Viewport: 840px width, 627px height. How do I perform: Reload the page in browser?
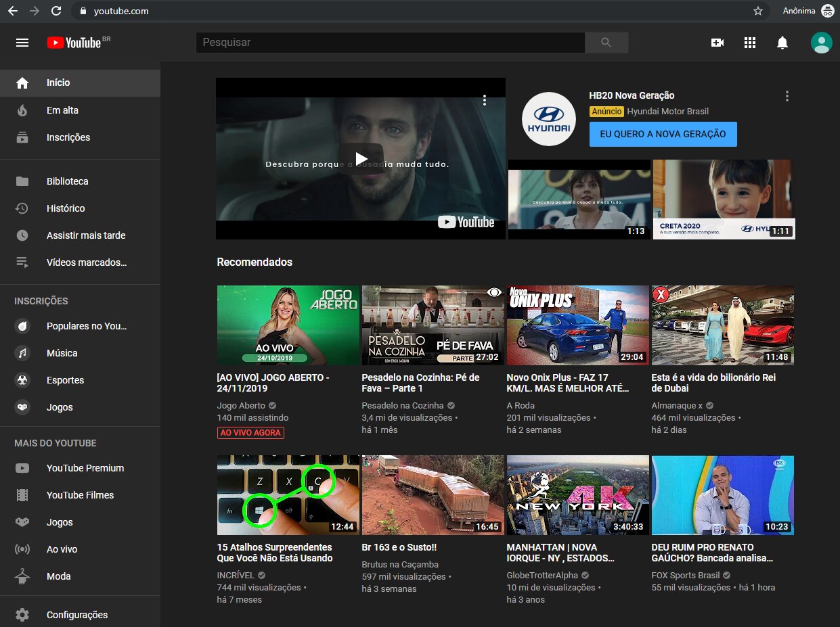[56, 11]
